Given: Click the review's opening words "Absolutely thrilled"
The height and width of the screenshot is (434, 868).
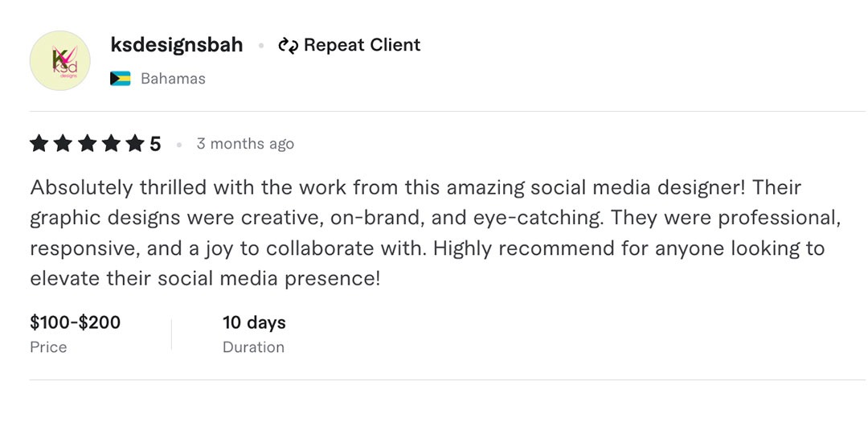Looking at the screenshot, I should pos(98,188).
